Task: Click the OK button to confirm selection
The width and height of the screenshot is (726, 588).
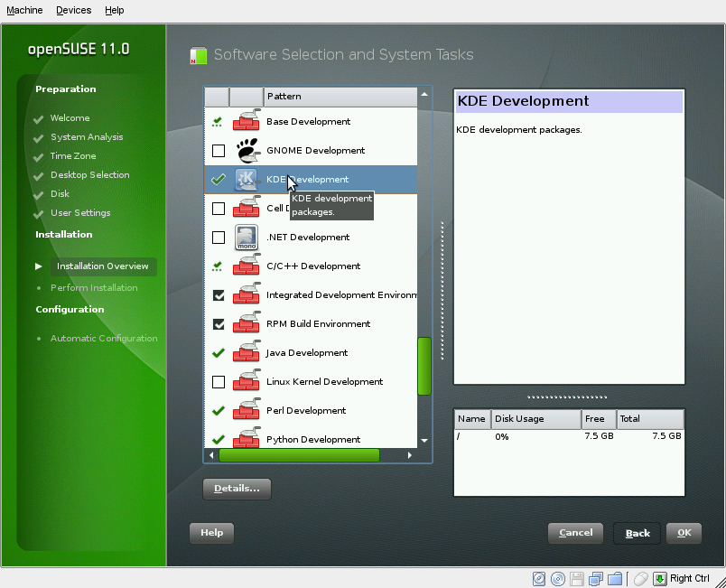Action: [684, 533]
